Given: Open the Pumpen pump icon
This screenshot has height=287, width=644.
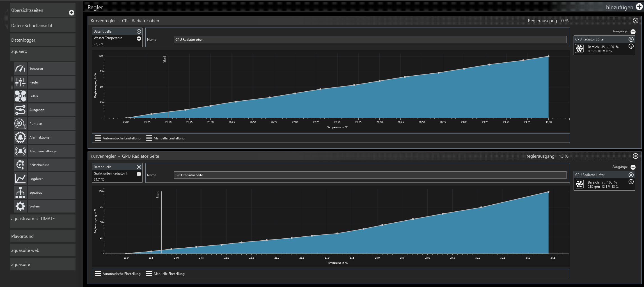Looking at the screenshot, I should coord(20,124).
